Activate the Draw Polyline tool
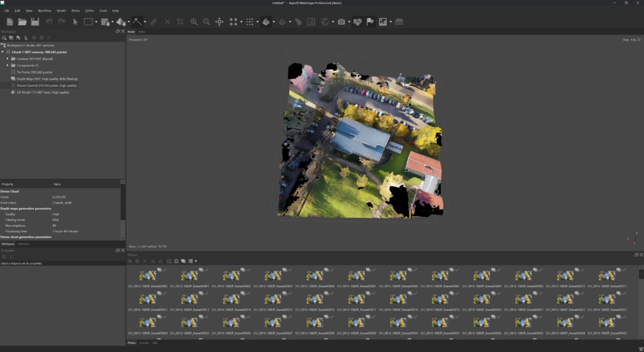 [x=136, y=22]
